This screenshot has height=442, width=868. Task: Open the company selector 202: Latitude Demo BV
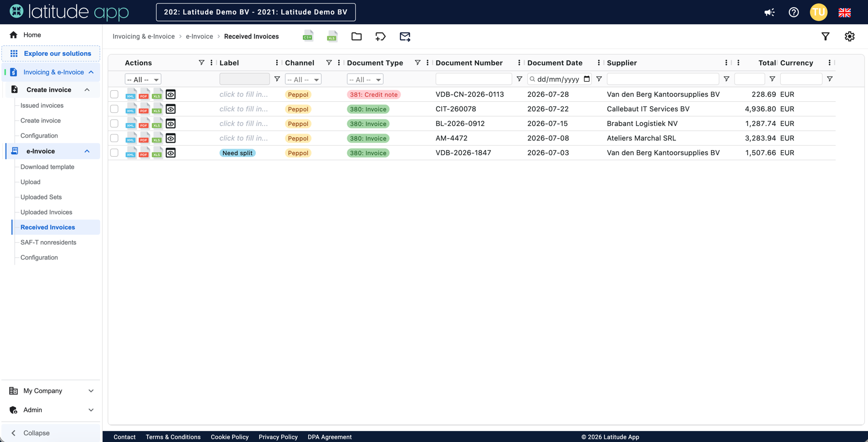(x=256, y=12)
